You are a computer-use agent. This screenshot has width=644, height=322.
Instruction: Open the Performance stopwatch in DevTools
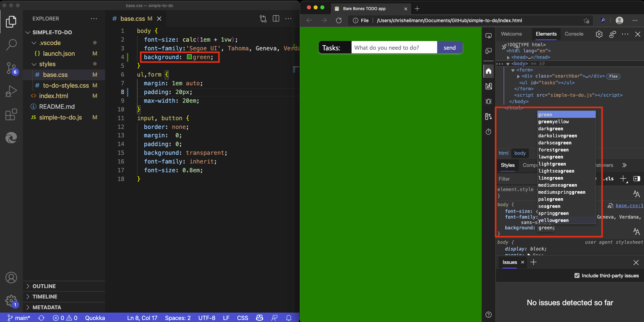click(x=489, y=132)
